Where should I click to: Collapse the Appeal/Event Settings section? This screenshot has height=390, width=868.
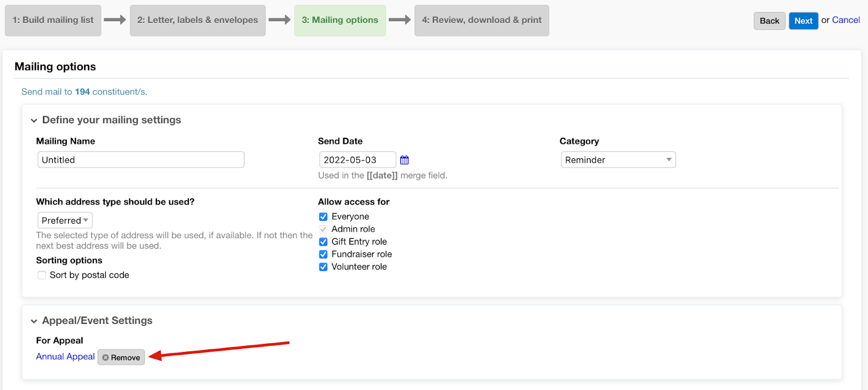pyautogui.click(x=34, y=321)
